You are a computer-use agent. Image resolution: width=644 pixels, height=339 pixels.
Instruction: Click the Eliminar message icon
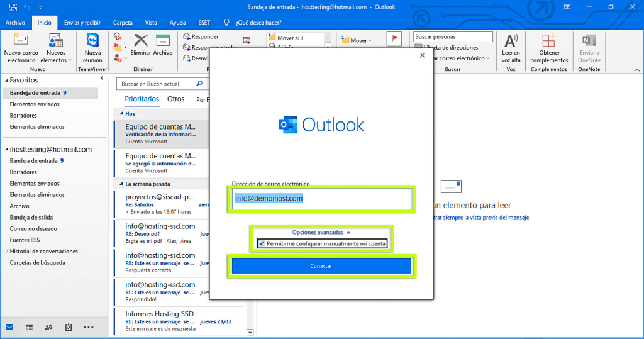pyautogui.click(x=141, y=42)
